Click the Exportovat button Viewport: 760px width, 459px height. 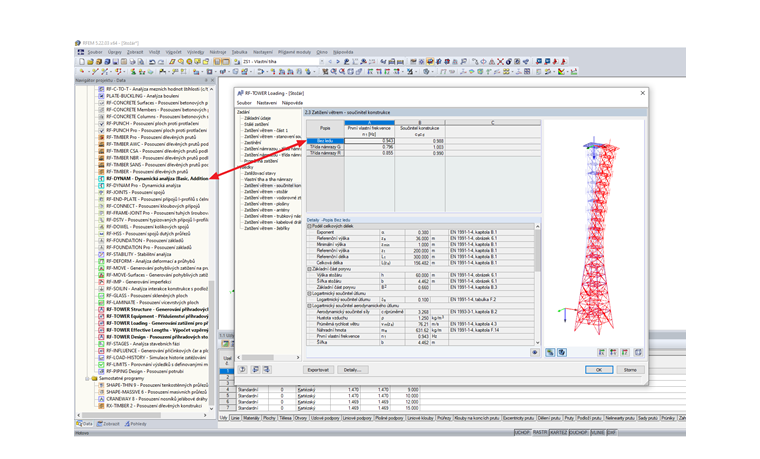(x=318, y=370)
